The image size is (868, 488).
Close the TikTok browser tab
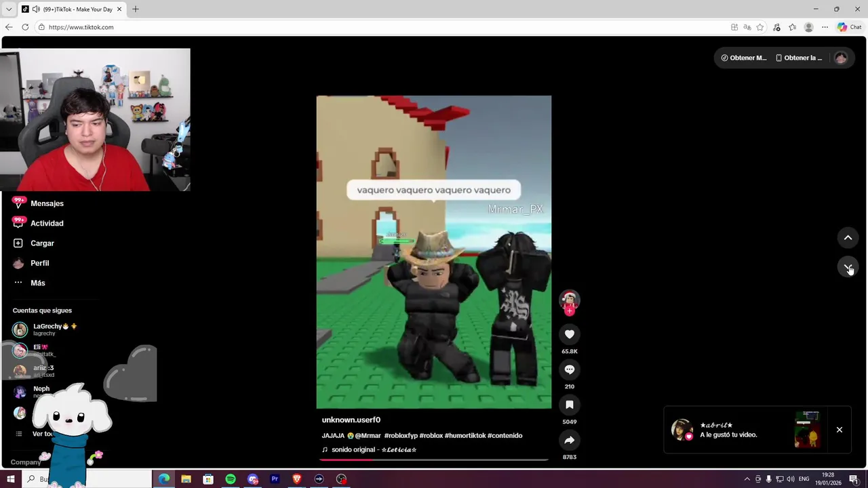tap(119, 9)
